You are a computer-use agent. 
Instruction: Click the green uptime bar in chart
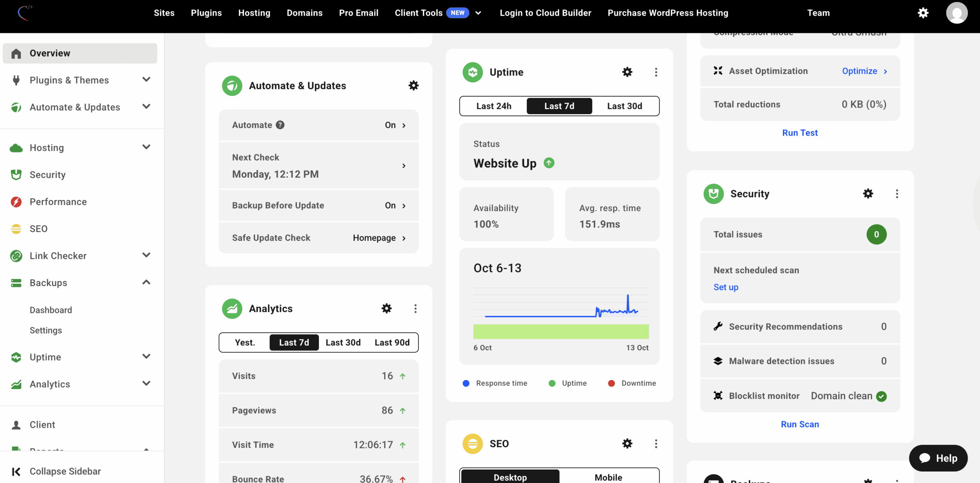tap(561, 332)
